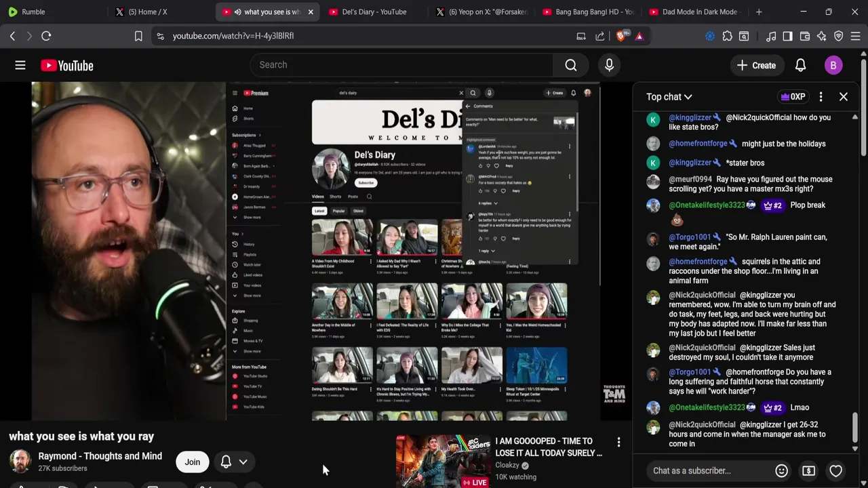Viewport: 868px width, 488px height.
Task: Open live chat more options menu
Action: pos(821,97)
